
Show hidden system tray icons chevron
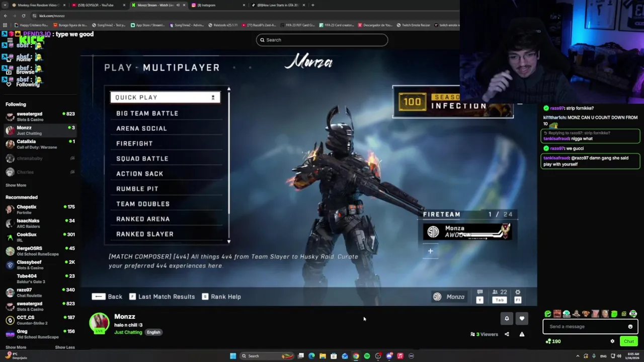[x=578, y=356]
